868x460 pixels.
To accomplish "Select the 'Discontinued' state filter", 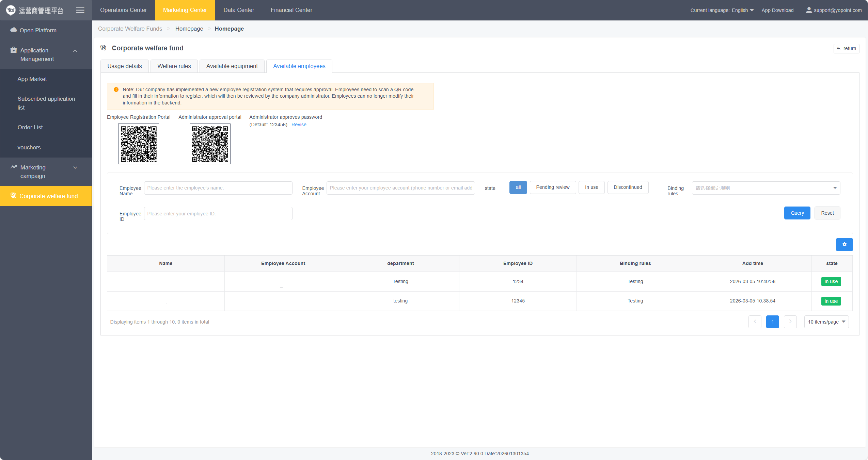I will 628,187.
